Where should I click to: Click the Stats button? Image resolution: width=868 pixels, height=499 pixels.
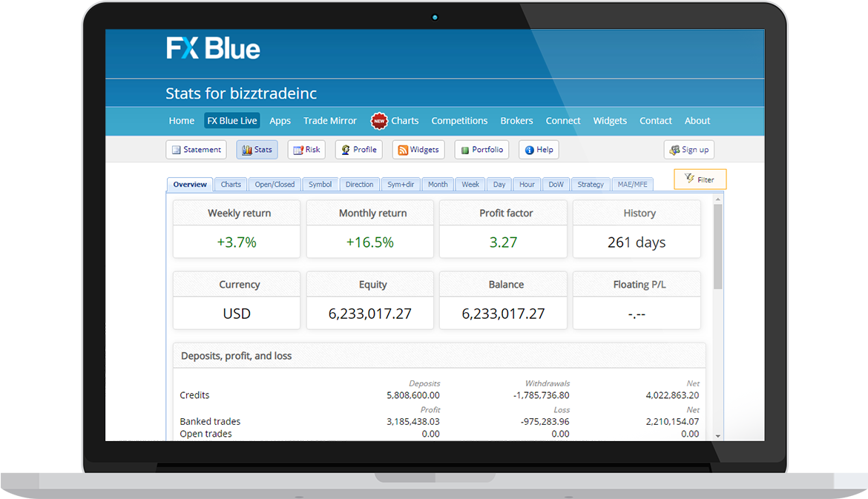coord(257,150)
